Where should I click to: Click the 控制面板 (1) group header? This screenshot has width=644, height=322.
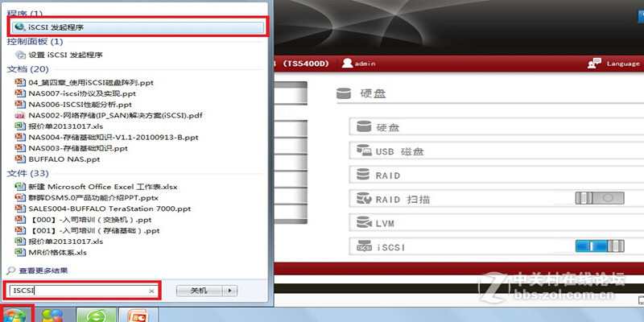(x=35, y=42)
